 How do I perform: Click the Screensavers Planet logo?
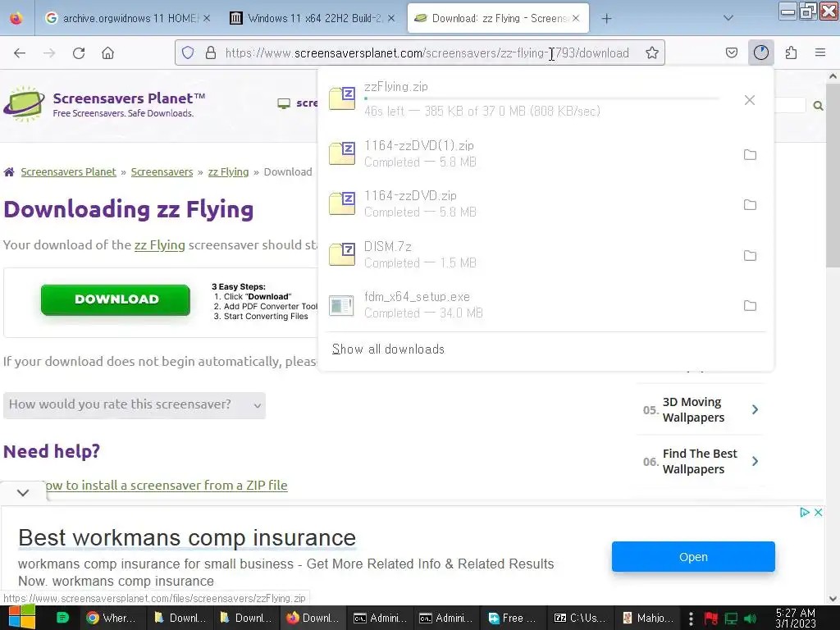(104, 104)
